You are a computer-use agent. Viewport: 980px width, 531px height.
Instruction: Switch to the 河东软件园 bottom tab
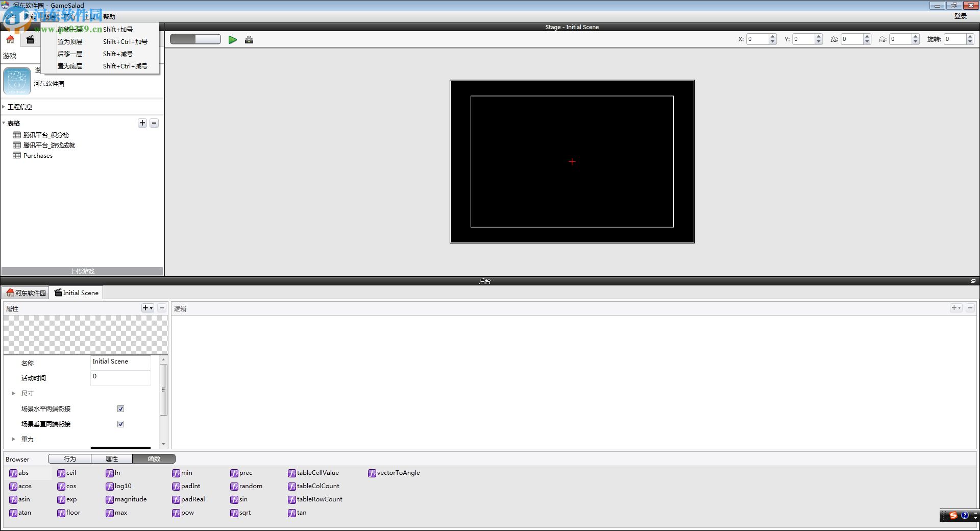pos(26,293)
